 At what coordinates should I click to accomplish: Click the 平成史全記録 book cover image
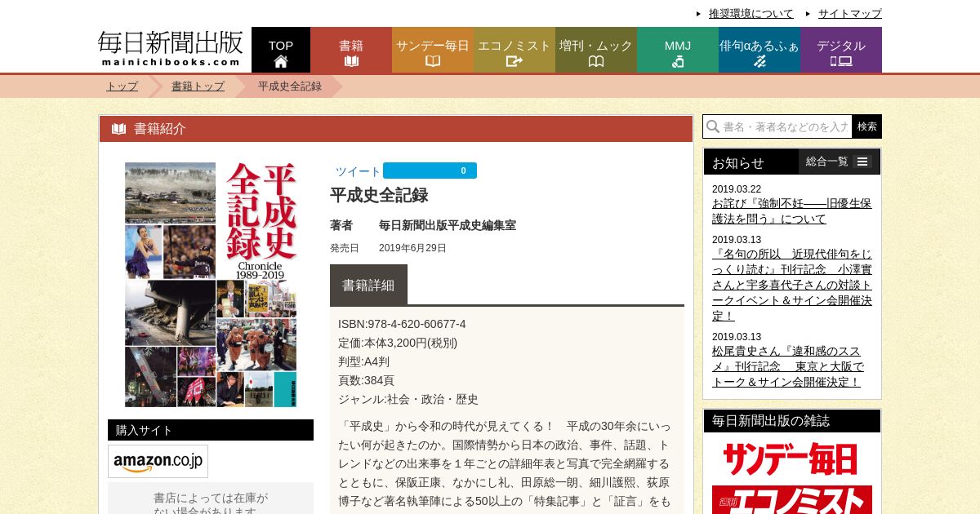(211, 284)
